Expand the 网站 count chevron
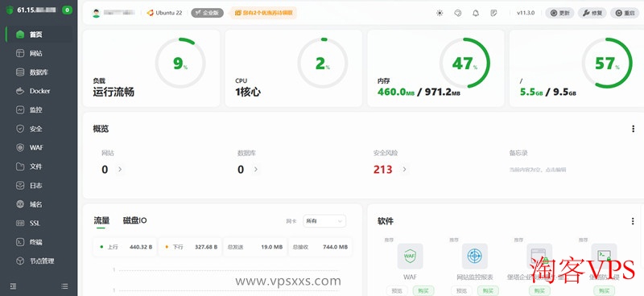644x296 pixels. pyautogui.click(x=119, y=169)
